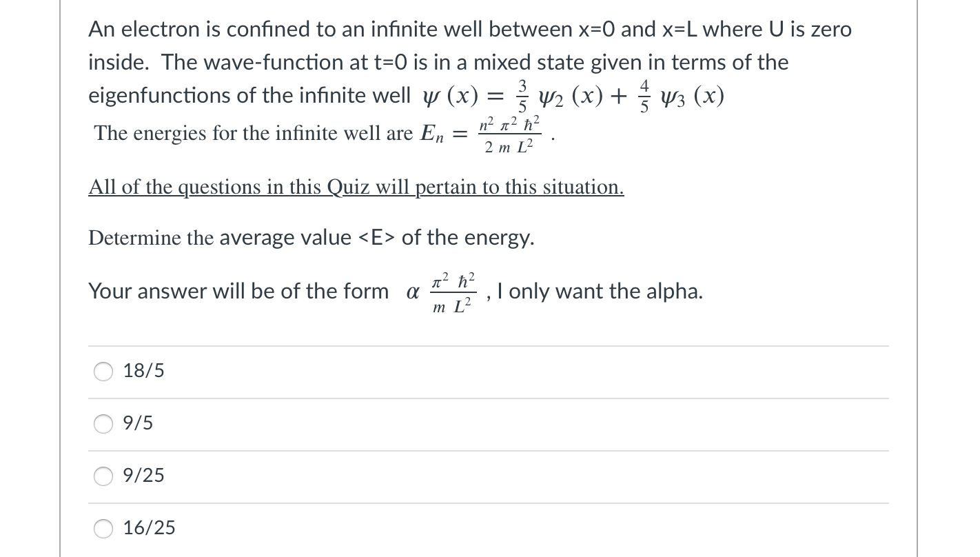980x557 pixels.
Task: Click the alpha expression in the answer form
Action: click(x=445, y=290)
